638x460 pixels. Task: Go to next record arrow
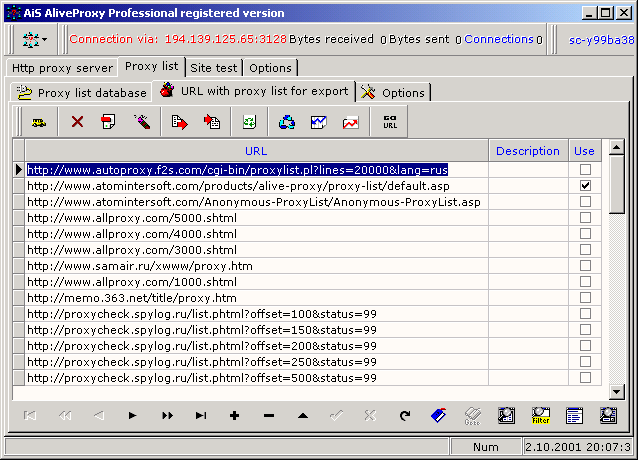point(132,415)
